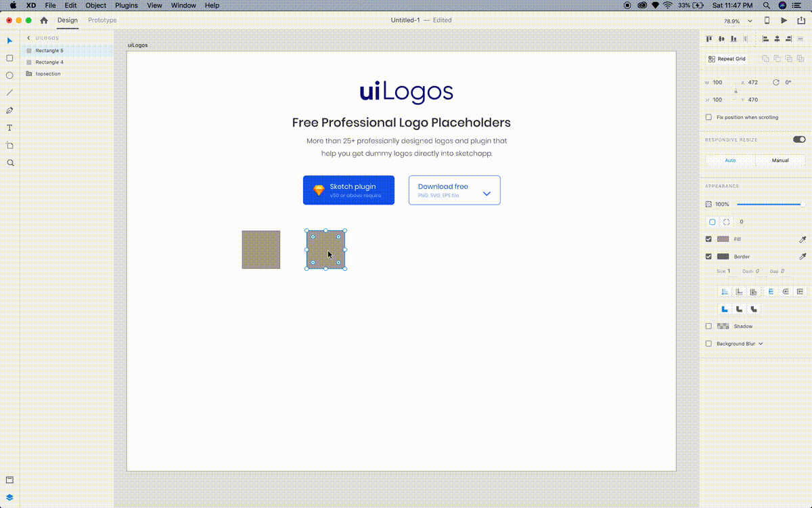Select the Rectangle tool
The height and width of the screenshot is (508, 812).
point(9,58)
